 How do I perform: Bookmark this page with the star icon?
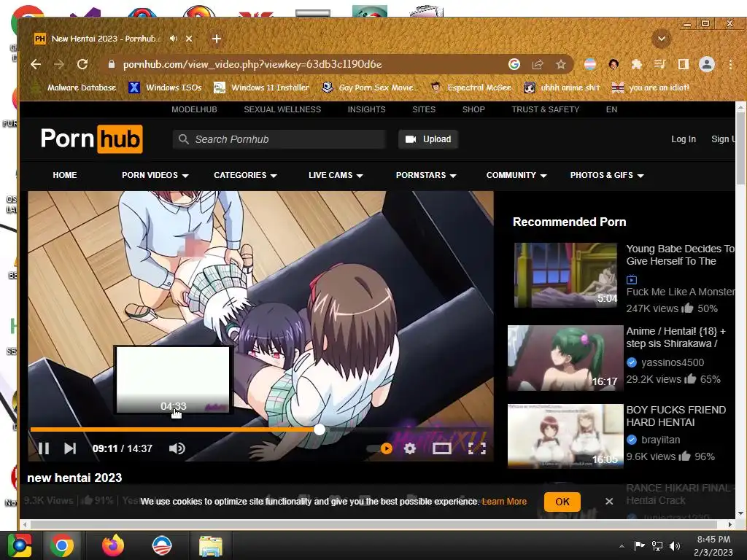[561, 64]
